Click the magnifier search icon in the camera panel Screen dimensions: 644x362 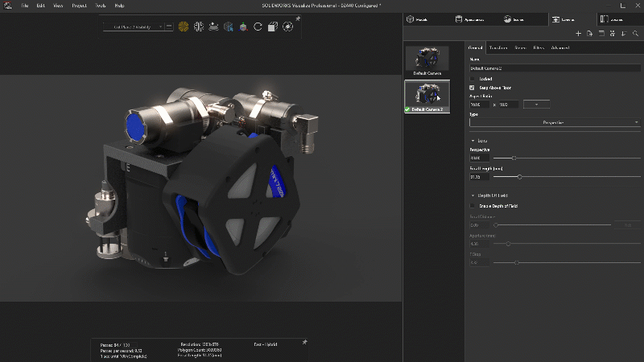point(635,33)
